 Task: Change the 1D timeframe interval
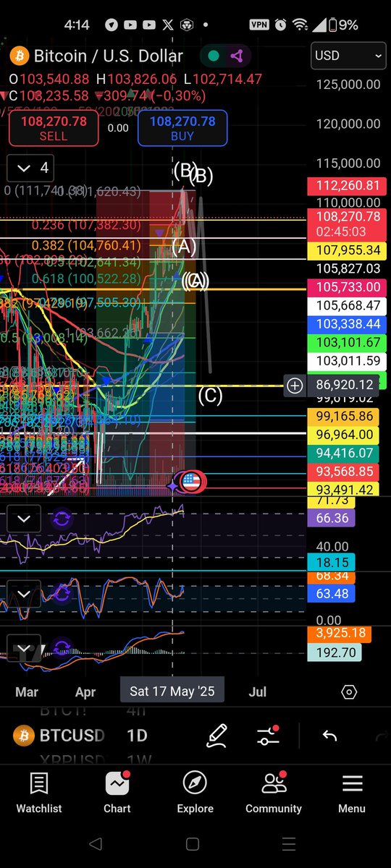tap(137, 736)
